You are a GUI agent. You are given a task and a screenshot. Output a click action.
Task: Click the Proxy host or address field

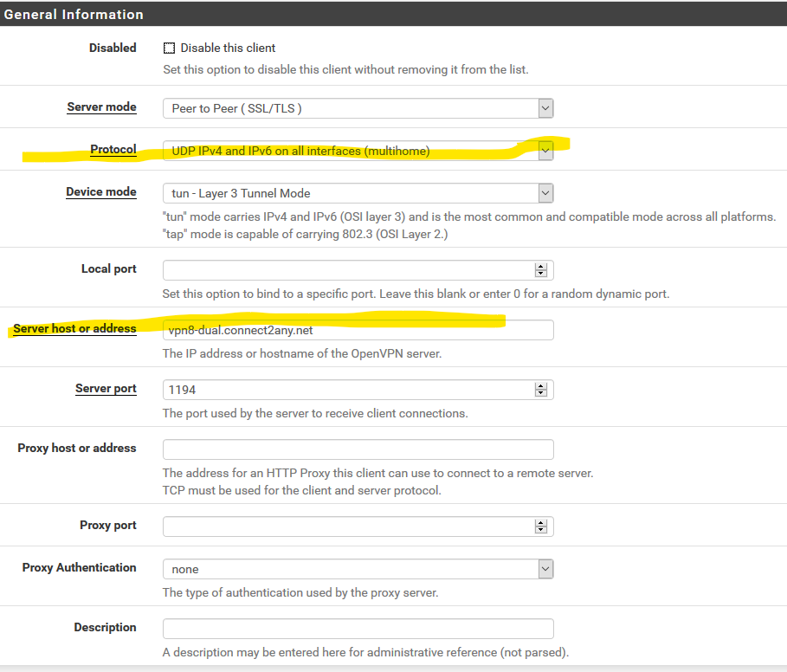[x=358, y=449]
